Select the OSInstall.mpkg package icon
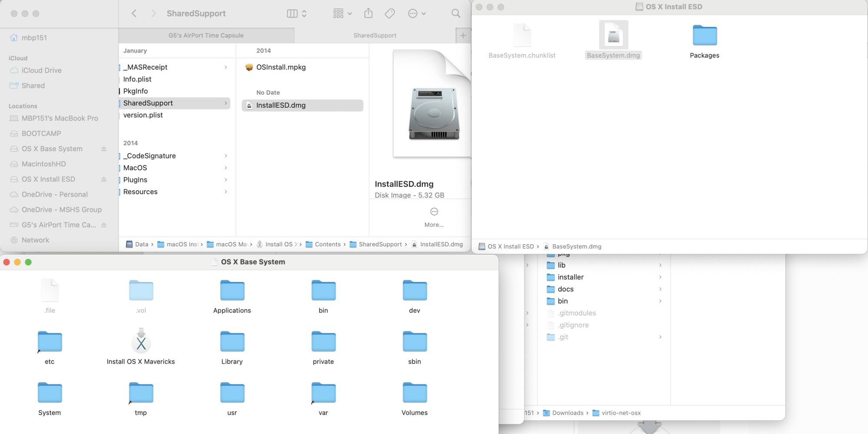 (x=249, y=67)
